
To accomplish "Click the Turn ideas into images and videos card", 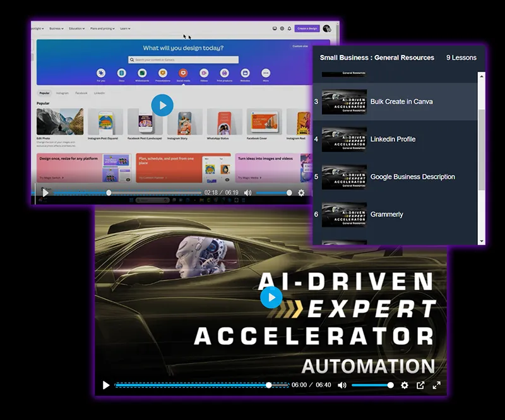I will tap(273, 168).
